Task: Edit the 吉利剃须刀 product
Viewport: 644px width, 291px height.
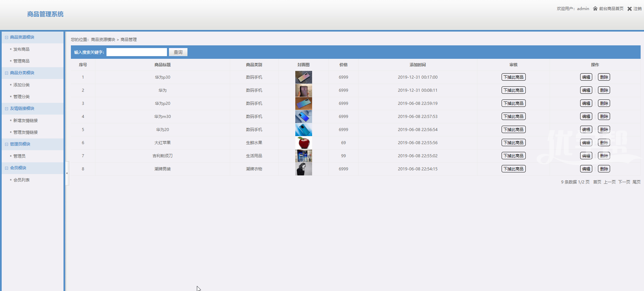Action: [586, 156]
